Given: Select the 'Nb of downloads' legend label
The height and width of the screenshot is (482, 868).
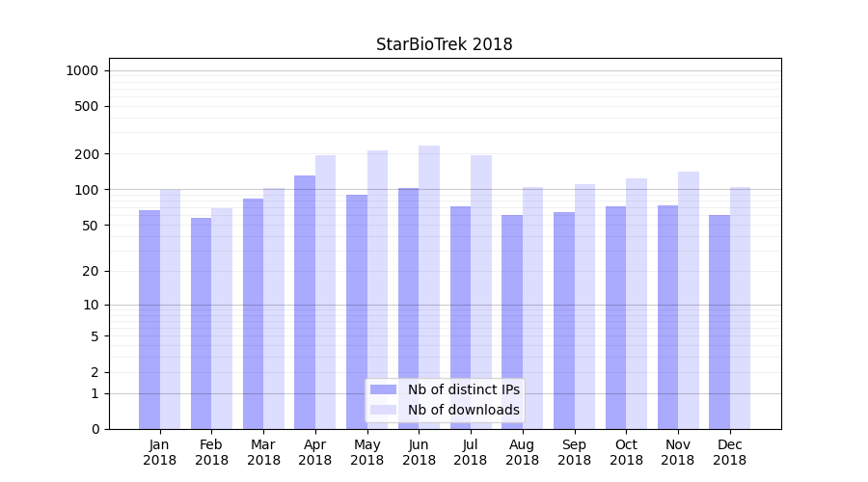Looking at the screenshot, I should (x=463, y=410).
